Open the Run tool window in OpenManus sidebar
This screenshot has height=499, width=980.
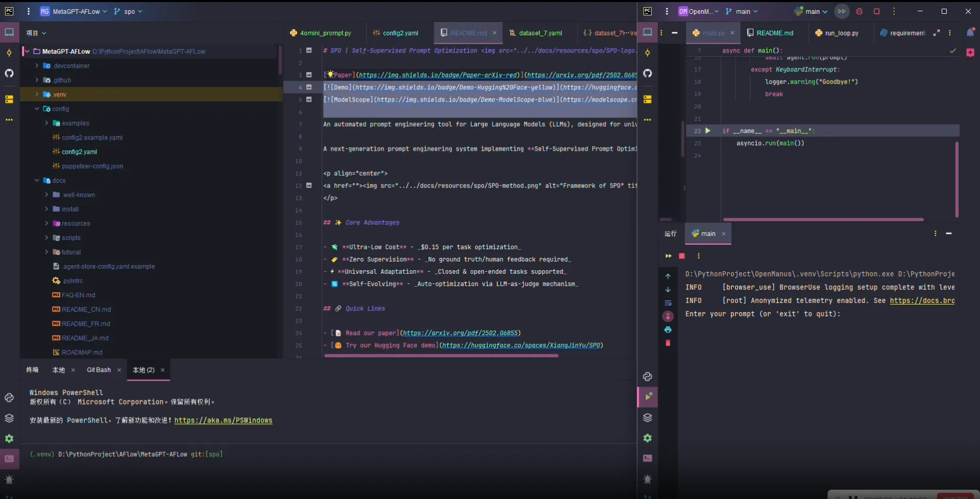648,397
